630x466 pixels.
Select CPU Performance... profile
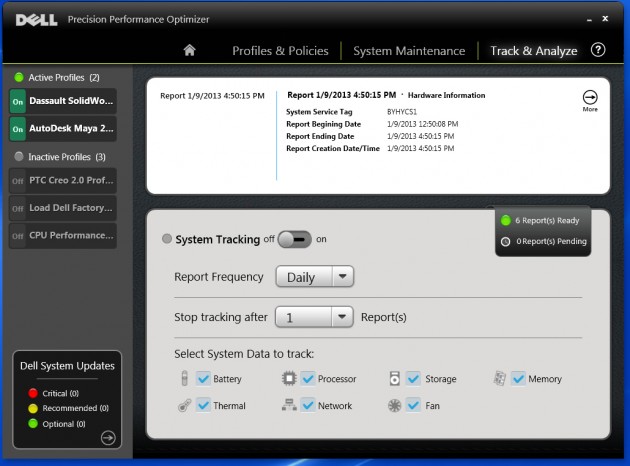(71, 235)
